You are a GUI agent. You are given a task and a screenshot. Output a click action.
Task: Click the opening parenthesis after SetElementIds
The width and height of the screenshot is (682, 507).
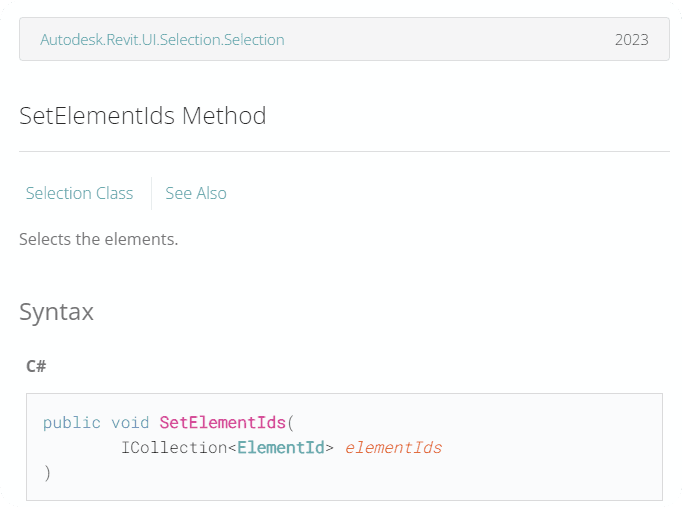pyautogui.click(x=290, y=422)
